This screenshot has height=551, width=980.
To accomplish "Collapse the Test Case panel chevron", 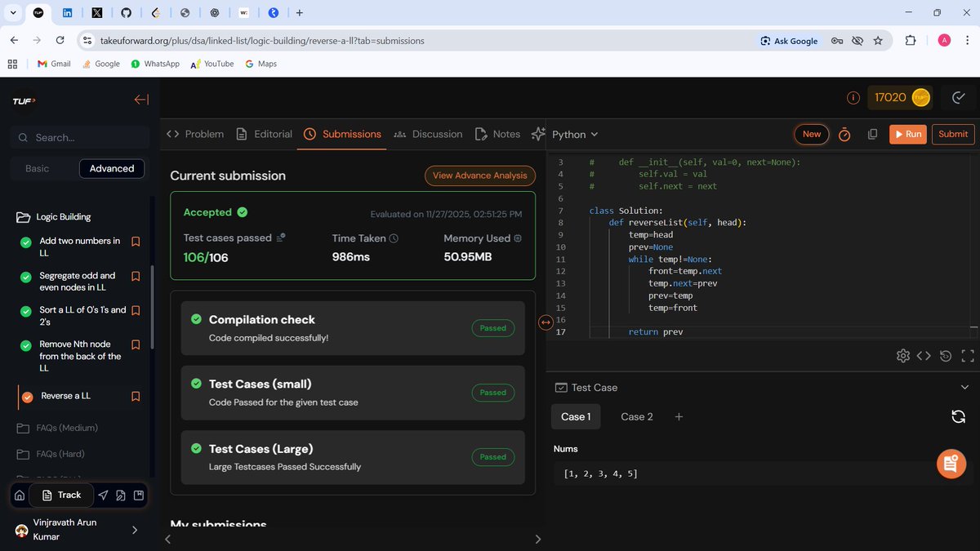I will [x=965, y=387].
